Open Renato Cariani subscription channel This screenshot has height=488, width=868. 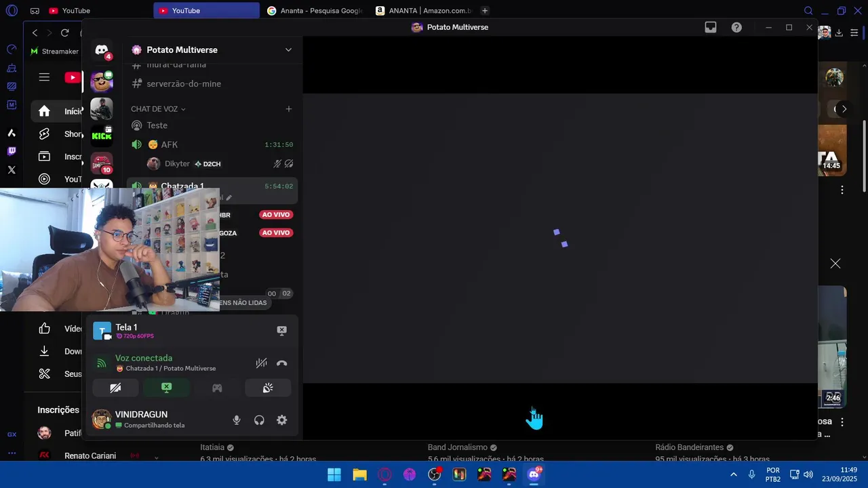(x=90, y=455)
